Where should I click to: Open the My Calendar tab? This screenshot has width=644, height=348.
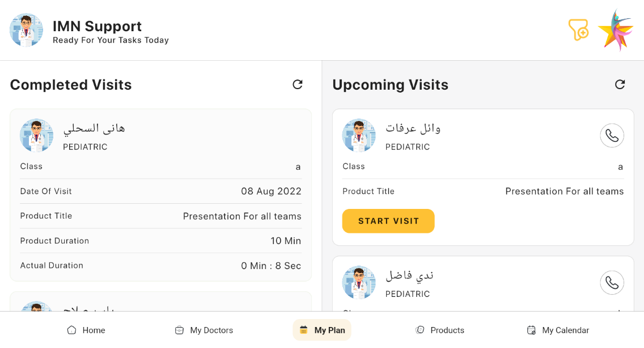pyautogui.click(x=558, y=330)
